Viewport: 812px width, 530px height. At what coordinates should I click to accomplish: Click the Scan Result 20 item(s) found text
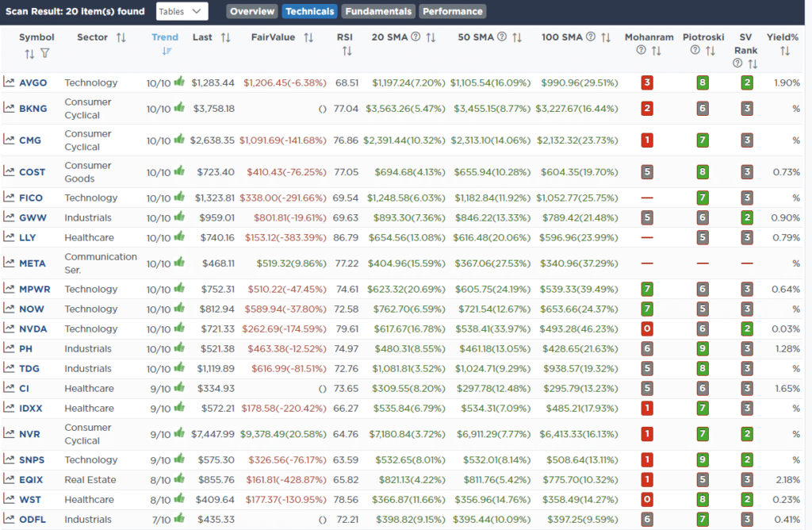(x=75, y=11)
